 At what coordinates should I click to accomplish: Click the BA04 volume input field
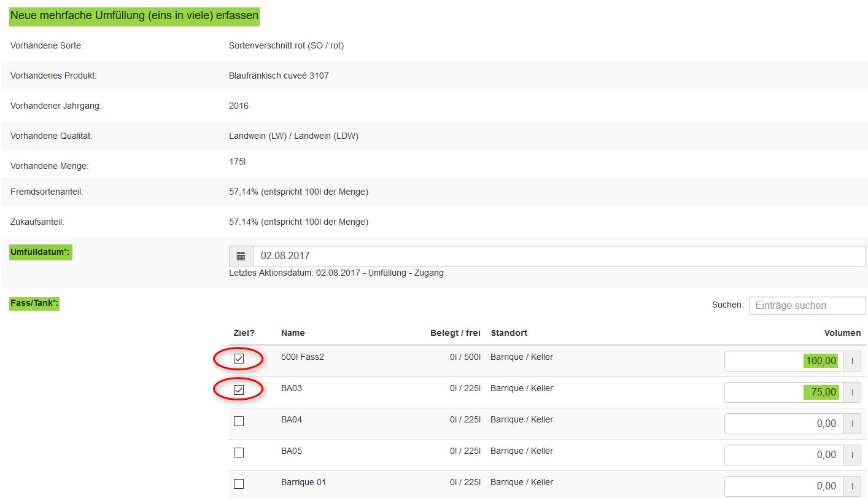[x=783, y=424]
